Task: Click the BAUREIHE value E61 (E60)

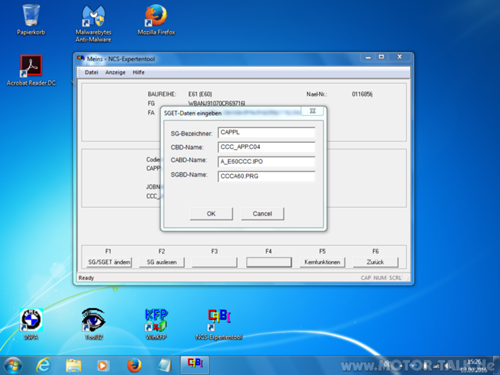Action: click(x=200, y=94)
